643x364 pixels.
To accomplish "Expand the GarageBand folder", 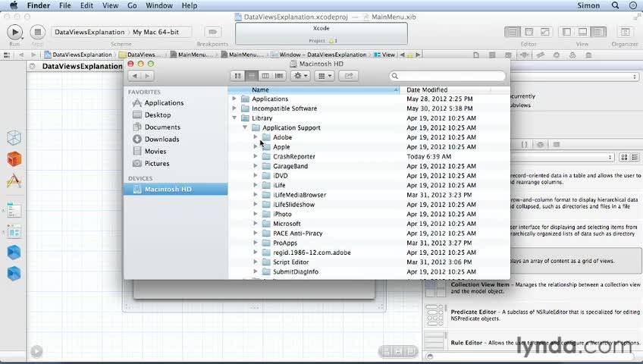I will pyautogui.click(x=255, y=166).
